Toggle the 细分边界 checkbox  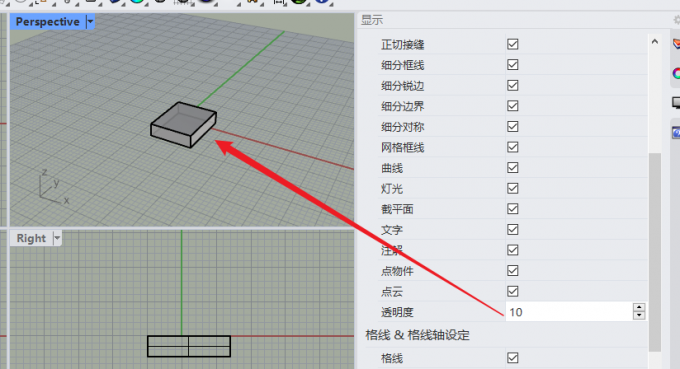pyautogui.click(x=513, y=106)
